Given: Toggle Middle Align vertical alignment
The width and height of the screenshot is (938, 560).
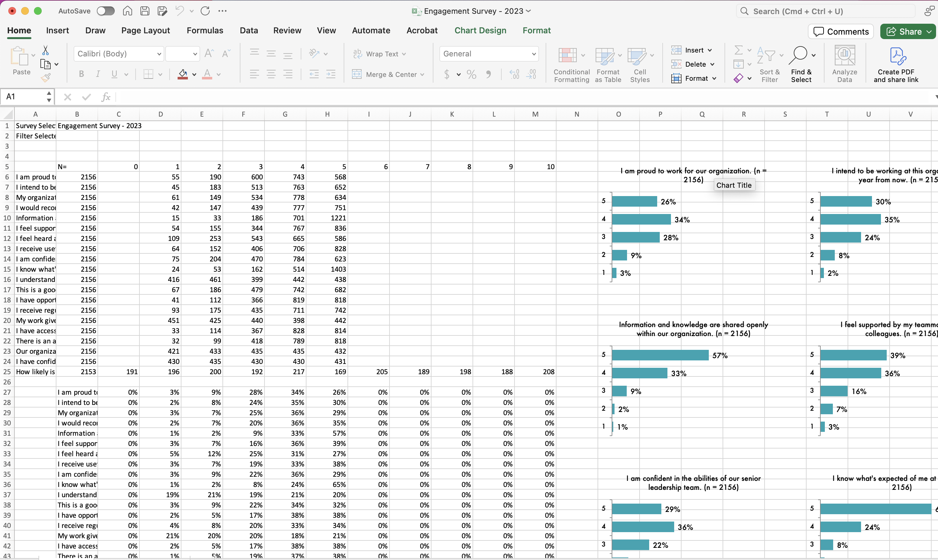Looking at the screenshot, I should point(271,54).
